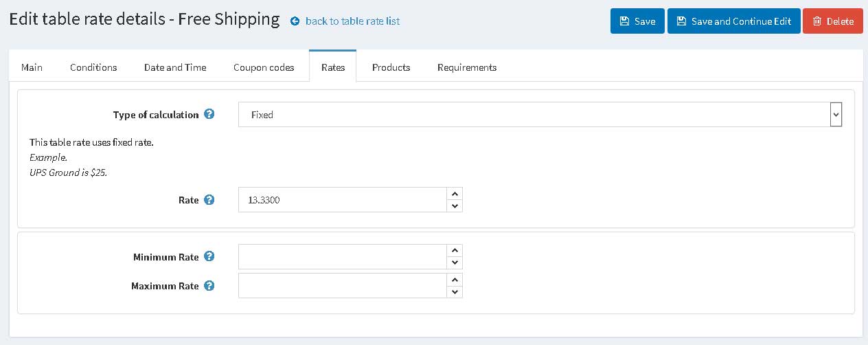Follow the back to table rate list link
This screenshot has width=868, height=345.
click(x=352, y=21)
